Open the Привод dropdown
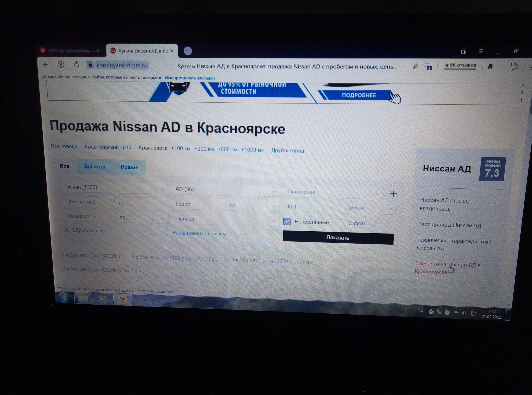This screenshot has height=395, width=532. tap(226, 219)
